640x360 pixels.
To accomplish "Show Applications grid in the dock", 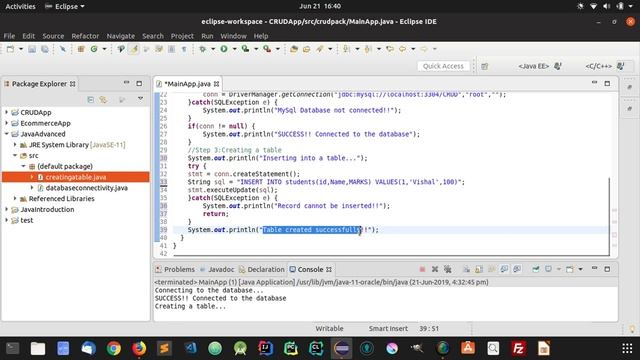I will pos(627,349).
